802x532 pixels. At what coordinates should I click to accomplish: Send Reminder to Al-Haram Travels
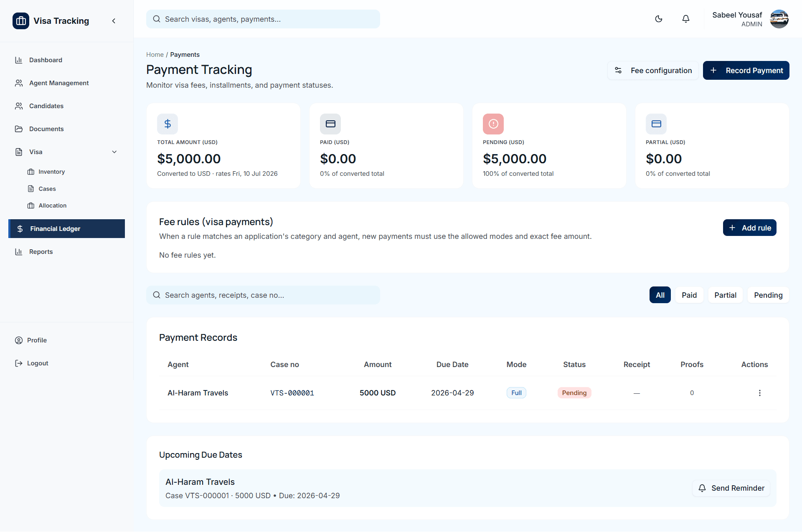pyautogui.click(x=731, y=488)
